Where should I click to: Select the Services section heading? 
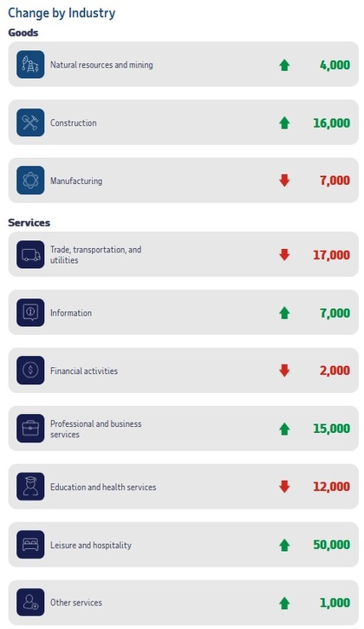29,223
